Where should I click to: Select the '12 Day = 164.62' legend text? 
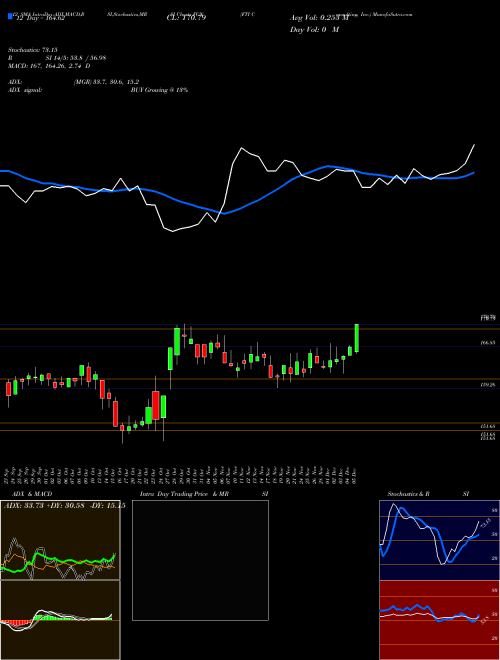tap(40, 18)
